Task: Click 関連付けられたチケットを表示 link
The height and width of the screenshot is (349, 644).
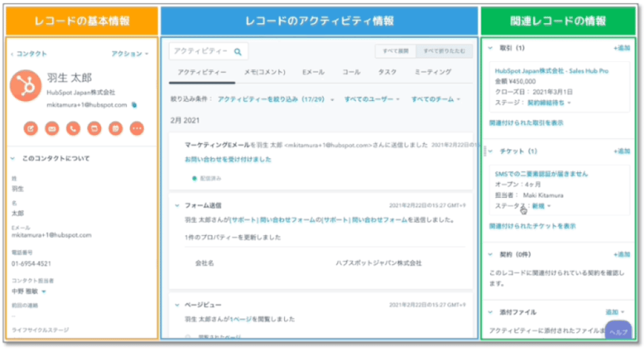Action: tap(532, 226)
